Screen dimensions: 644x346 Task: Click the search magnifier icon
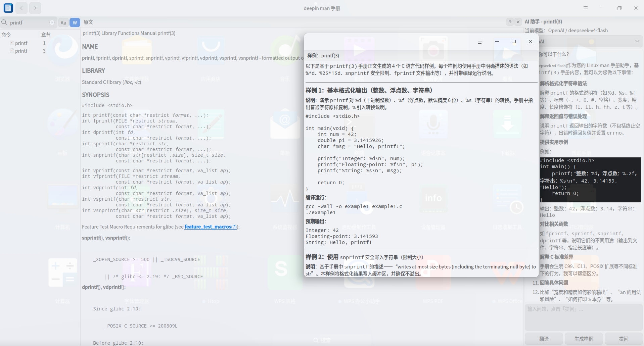pyautogui.click(x=4, y=22)
